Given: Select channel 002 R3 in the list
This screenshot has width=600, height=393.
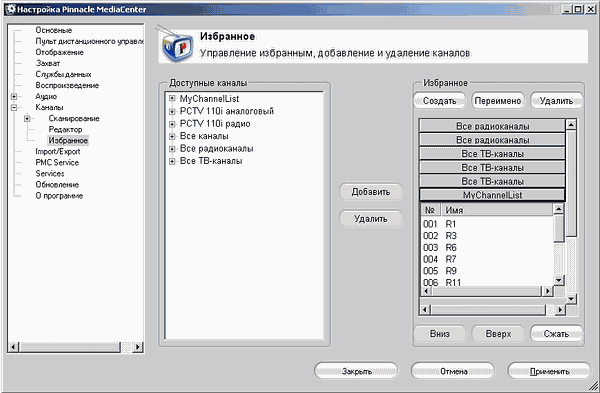Looking at the screenshot, I should [487, 236].
